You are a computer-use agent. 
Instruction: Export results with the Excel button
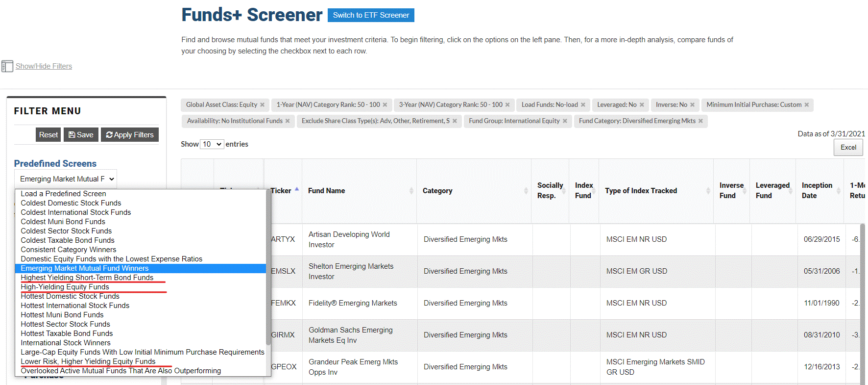tap(848, 148)
